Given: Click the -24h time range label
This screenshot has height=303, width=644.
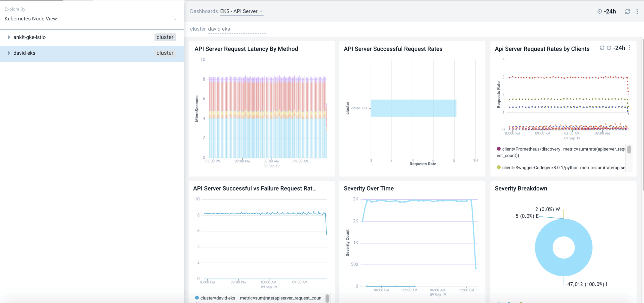Looking at the screenshot, I should pyautogui.click(x=610, y=11).
